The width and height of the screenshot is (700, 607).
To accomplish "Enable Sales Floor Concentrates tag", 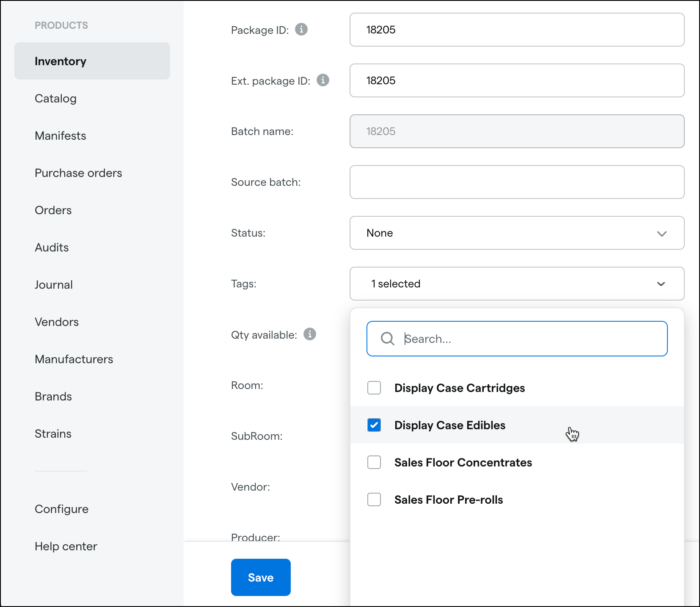I will point(374,462).
